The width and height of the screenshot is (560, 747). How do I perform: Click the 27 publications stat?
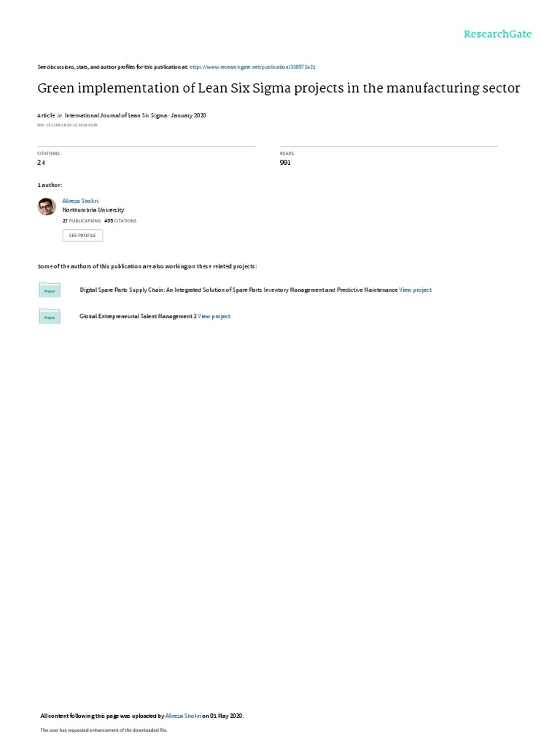[x=82, y=221]
